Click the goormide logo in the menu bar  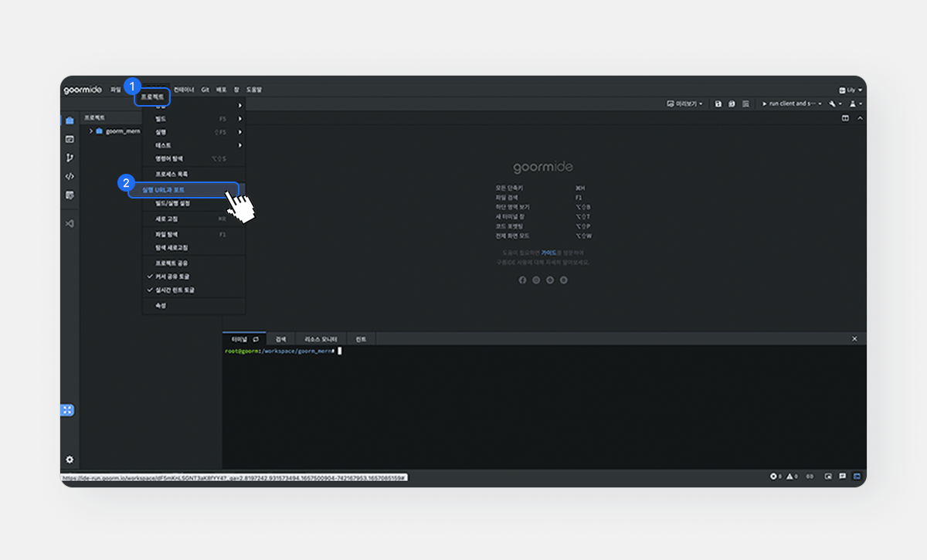pos(83,90)
